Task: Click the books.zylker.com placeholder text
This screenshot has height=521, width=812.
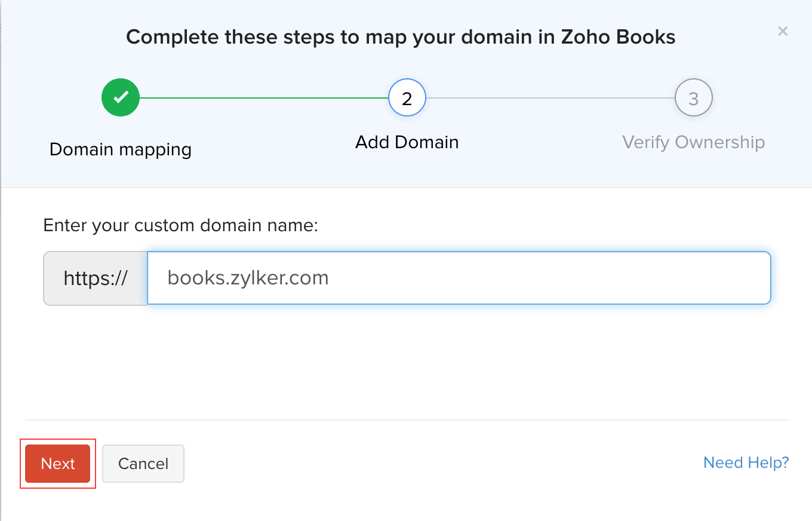Action: click(248, 278)
